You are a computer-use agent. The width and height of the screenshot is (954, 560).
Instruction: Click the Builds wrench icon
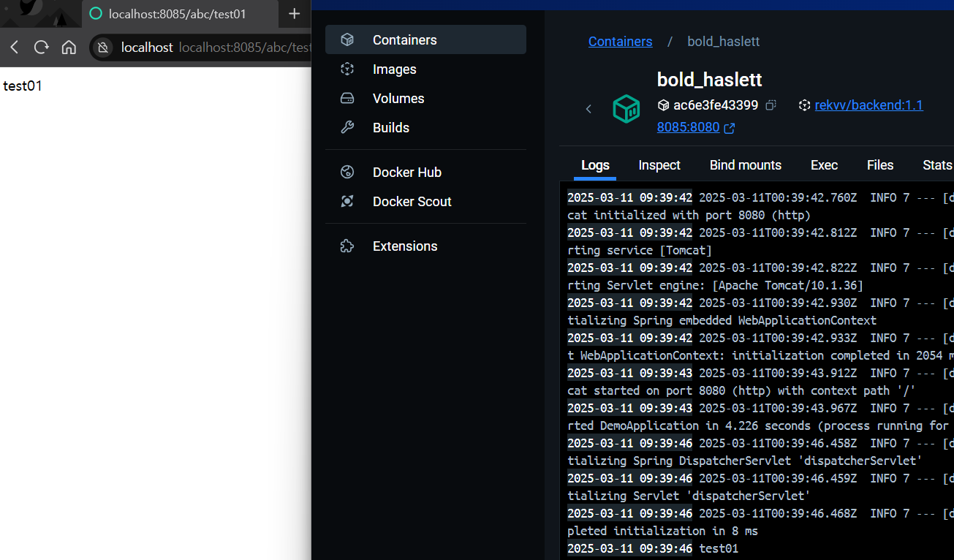pyautogui.click(x=347, y=127)
